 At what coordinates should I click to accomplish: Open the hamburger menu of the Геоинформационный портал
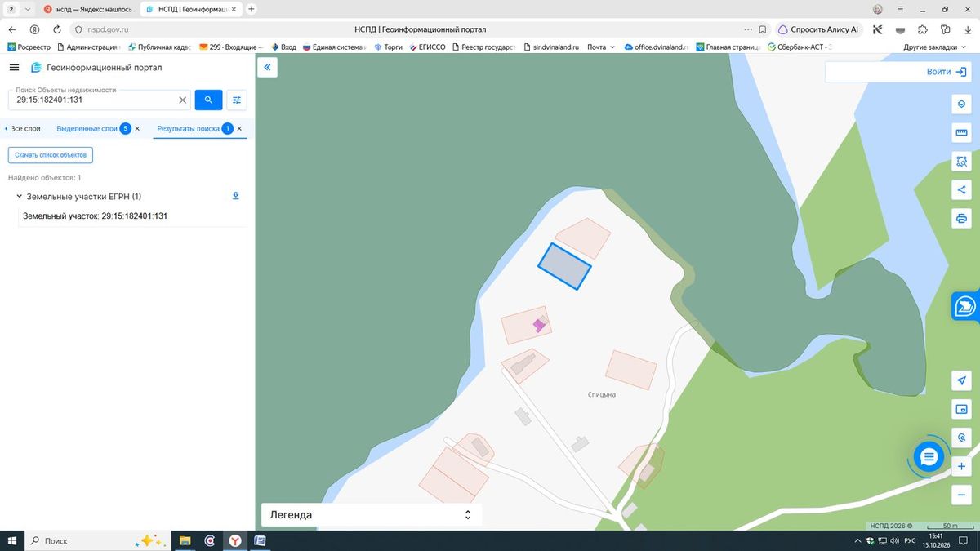click(x=14, y=68)
